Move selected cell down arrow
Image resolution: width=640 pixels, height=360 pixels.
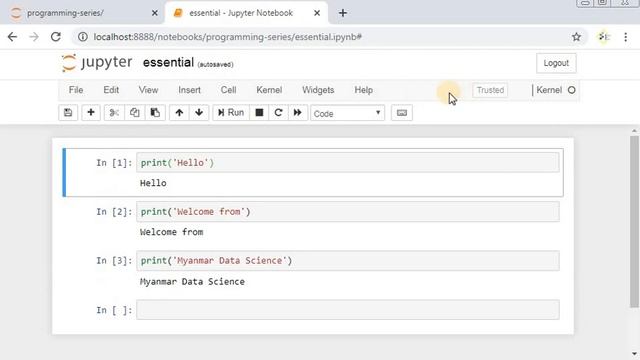coord(199,113)
